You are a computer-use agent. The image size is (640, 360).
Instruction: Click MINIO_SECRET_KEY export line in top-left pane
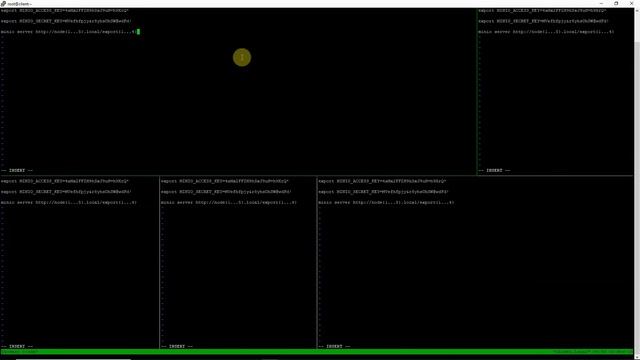click(66, 21)
